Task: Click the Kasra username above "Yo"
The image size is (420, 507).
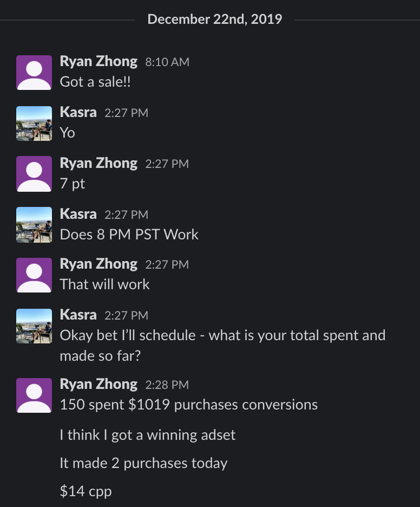Action: click(x=78, y=112)
